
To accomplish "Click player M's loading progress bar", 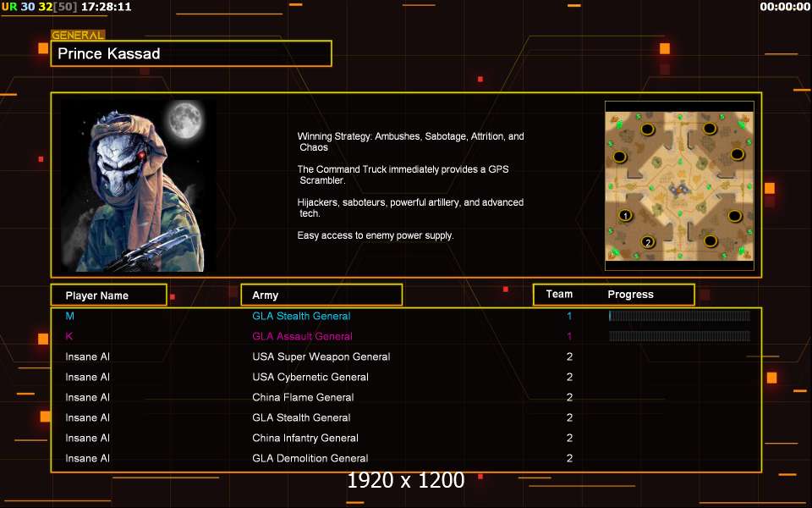I will point(679,316).
